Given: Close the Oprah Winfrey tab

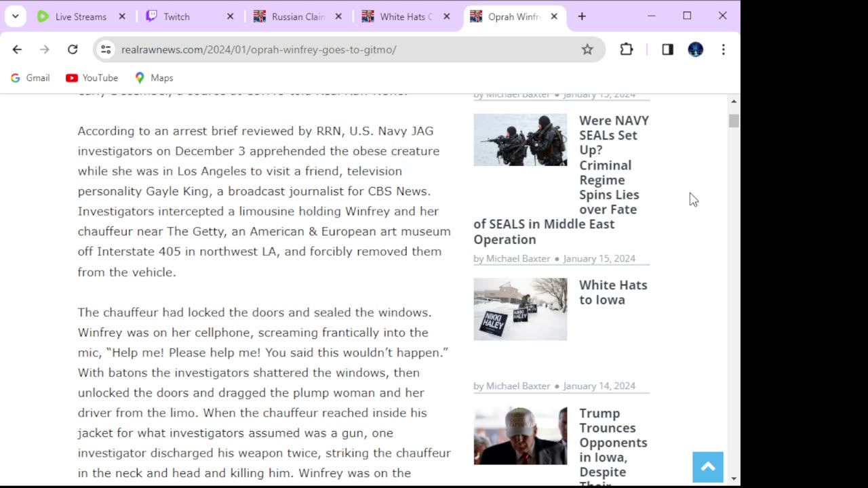Looking at the screenshot, I should tap(554, 16).
